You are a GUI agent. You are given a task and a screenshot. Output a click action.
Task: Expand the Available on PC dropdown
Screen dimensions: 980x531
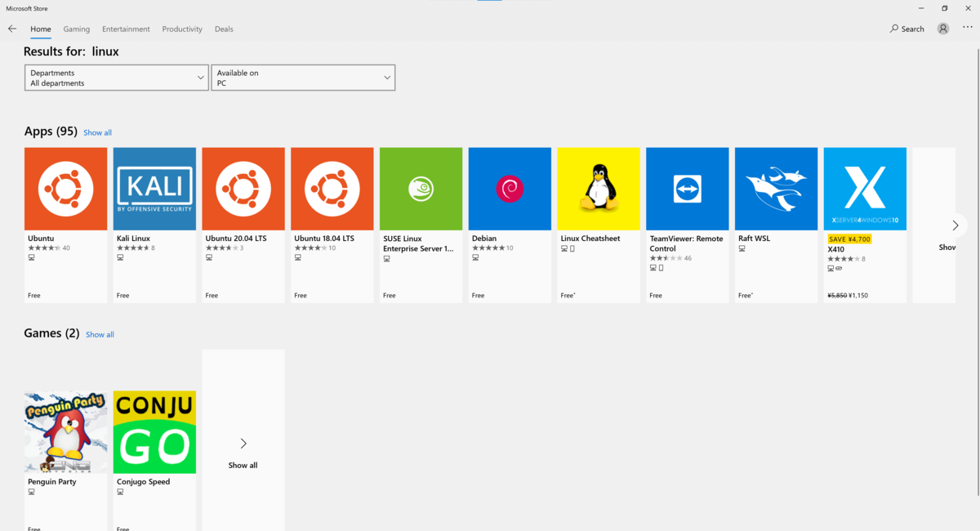tap(303, 78)
